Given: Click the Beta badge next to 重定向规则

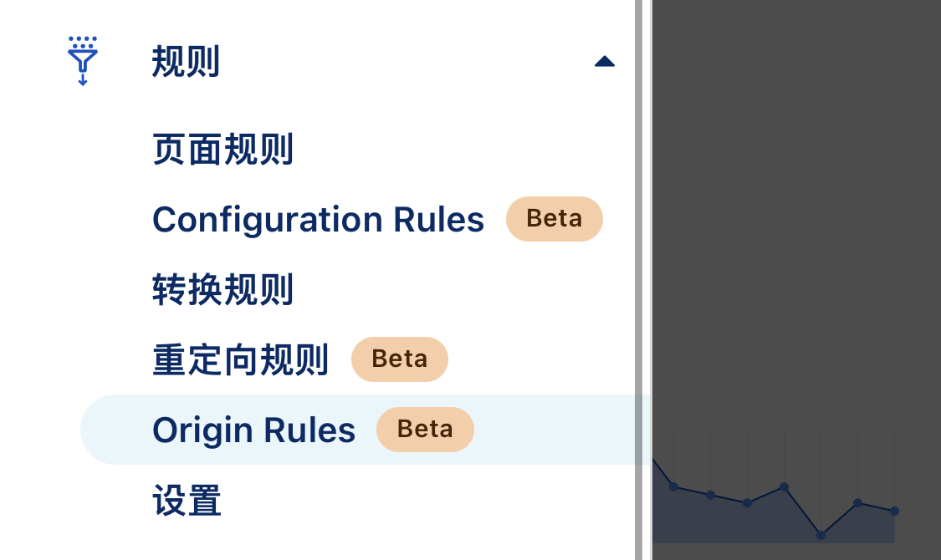Looking at the screenshot, I should [400, 359].
